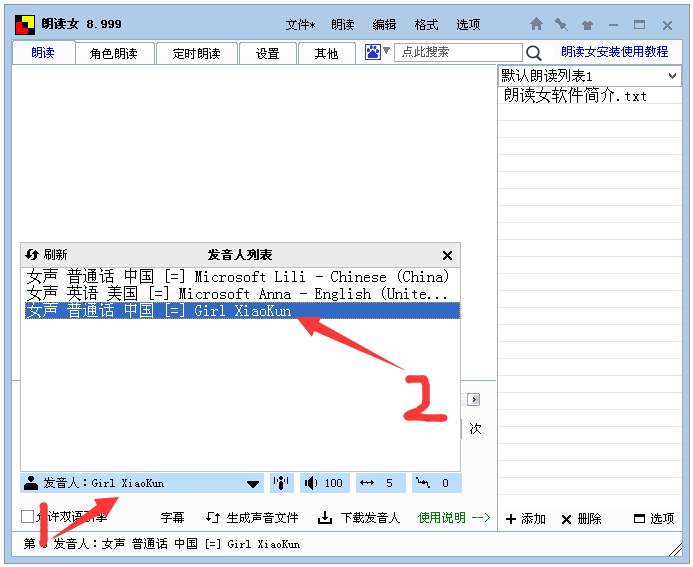Screen dimensions: 693x567
Task: Click the refresh icon in voice list
Action: coord(31,255)
